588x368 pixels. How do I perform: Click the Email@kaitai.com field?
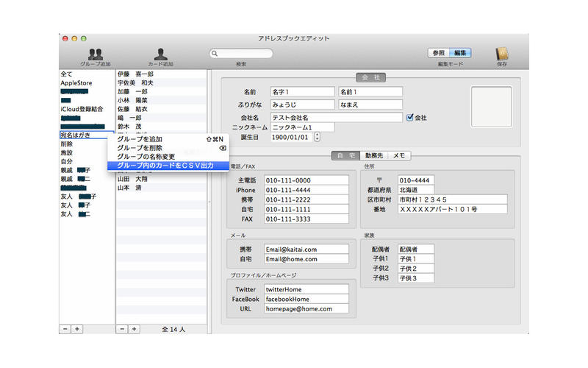306,250
